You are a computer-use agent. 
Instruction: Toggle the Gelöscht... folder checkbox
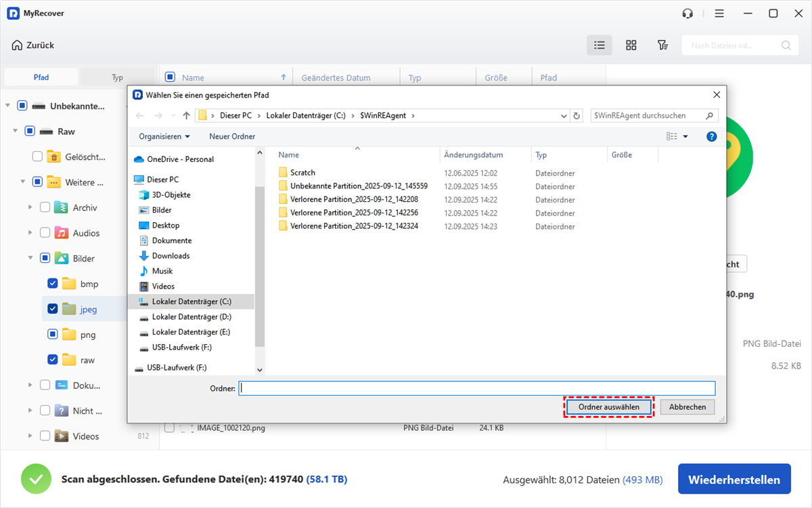pos(37,157)
